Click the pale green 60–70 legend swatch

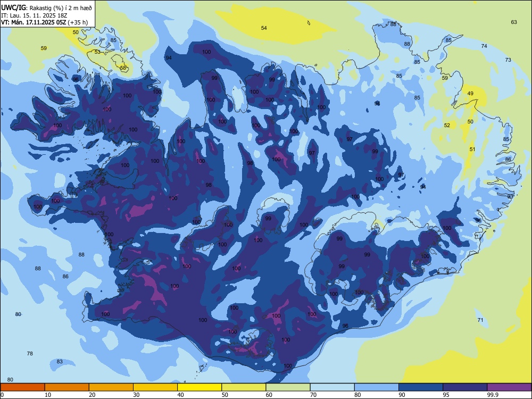[x=288, y=387]
